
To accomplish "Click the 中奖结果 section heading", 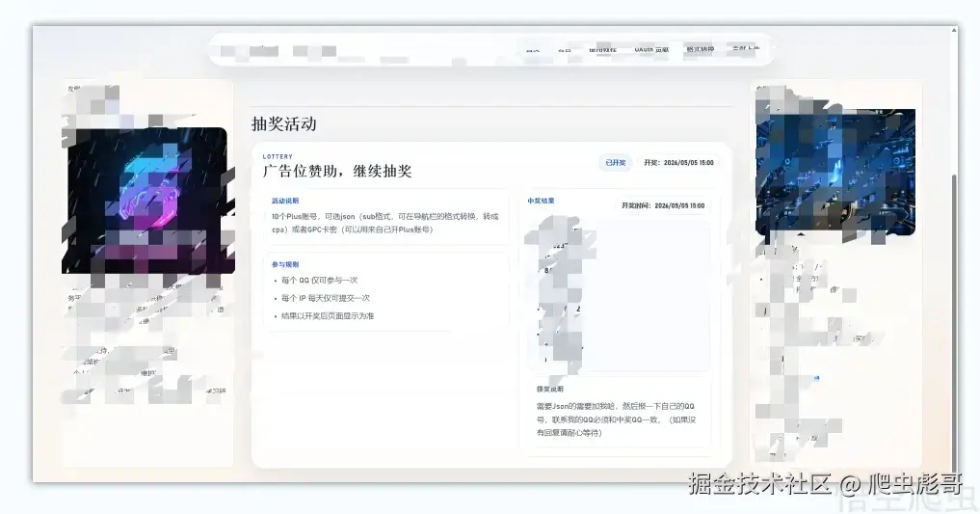I will pos(541,201).
